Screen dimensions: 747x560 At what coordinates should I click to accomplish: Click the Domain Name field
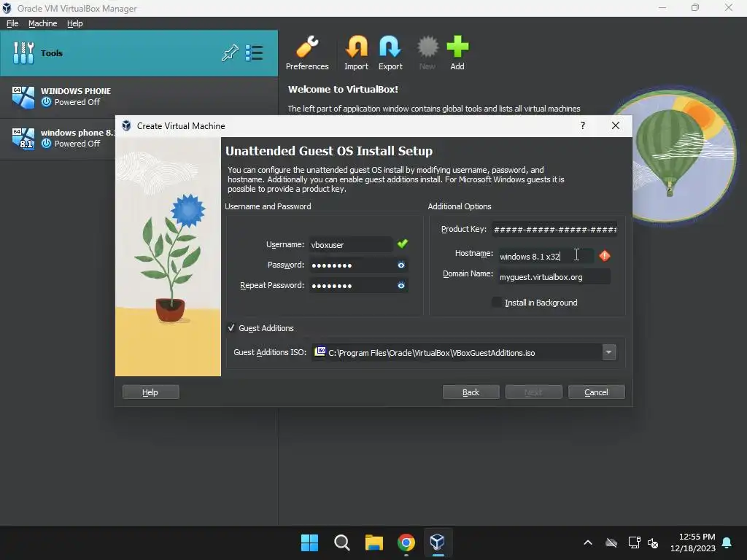(x=554, y=276)
